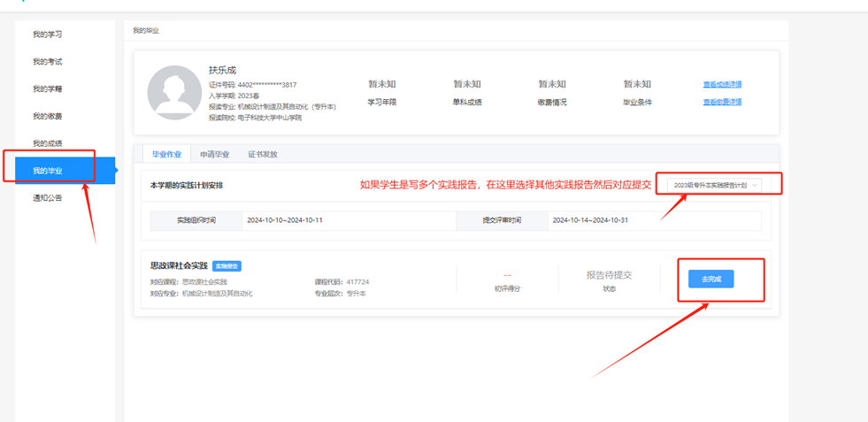Screen dimensions: 868x422
Task: Switch to the 毕业作业 tab
Action: pos(166,154)
